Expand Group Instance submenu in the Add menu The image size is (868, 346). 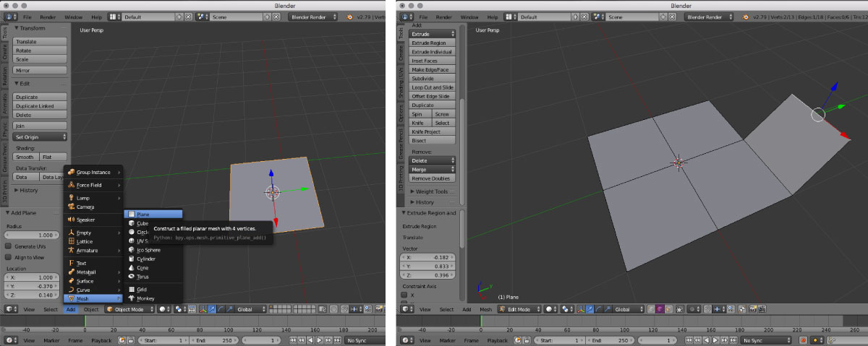94,172
